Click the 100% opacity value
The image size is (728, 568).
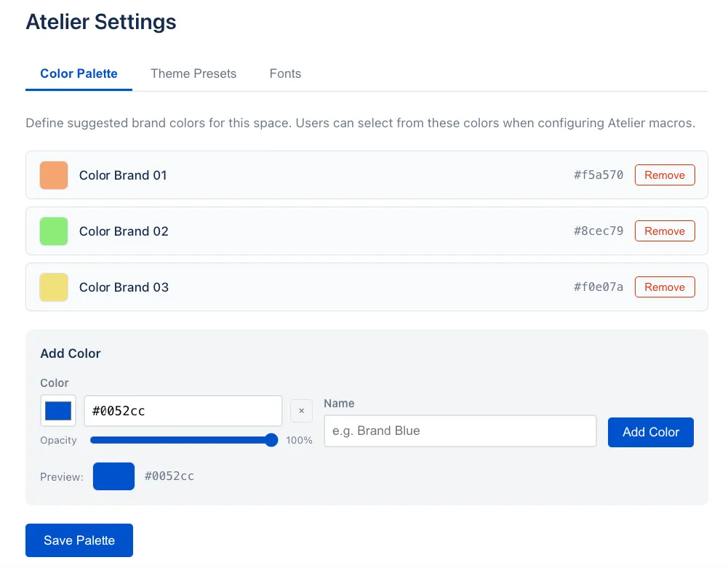299,440
